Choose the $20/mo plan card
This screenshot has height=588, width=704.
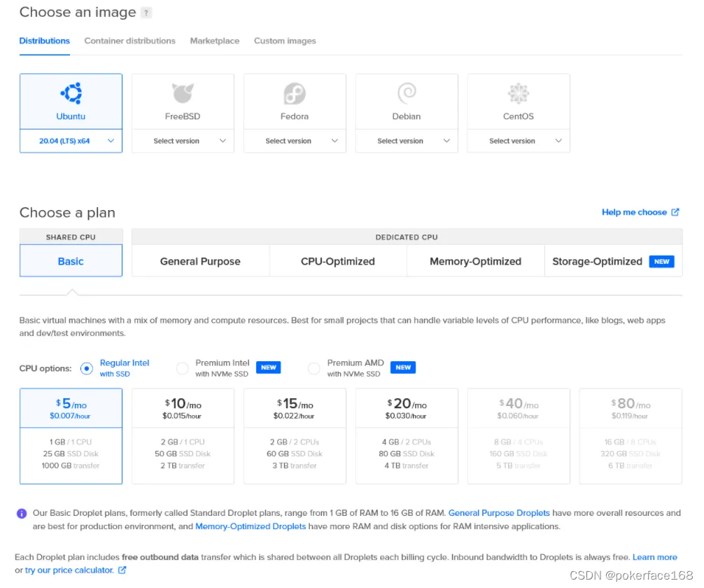407,436
